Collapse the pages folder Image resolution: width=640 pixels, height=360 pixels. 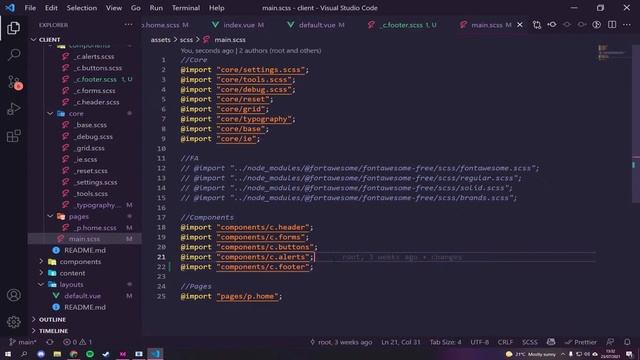(78, 216)
